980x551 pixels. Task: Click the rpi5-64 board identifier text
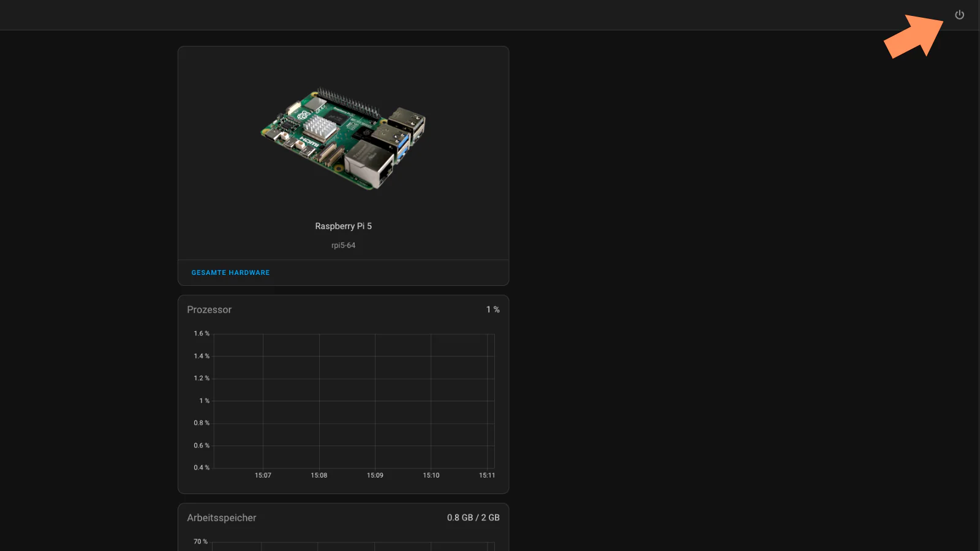click(x=343, y=246)
